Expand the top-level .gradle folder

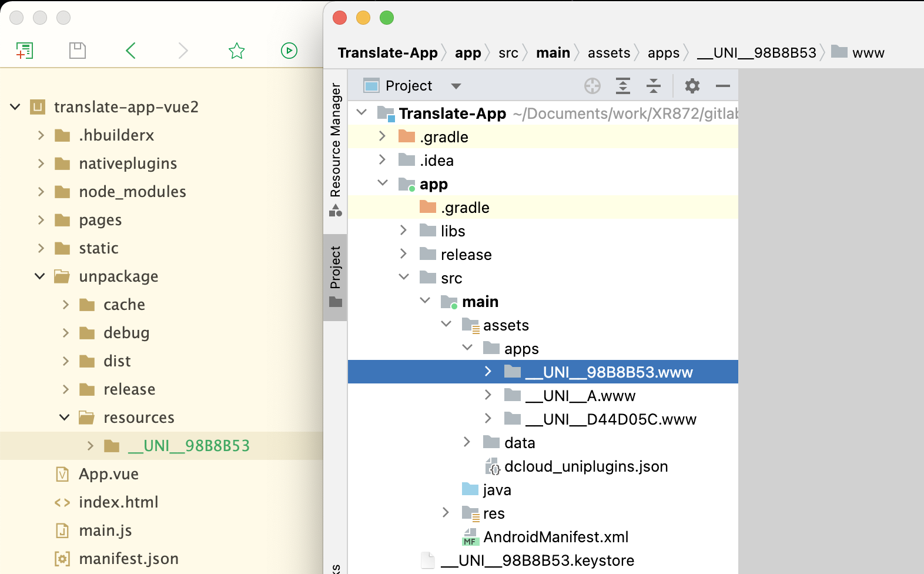[382, 136]
